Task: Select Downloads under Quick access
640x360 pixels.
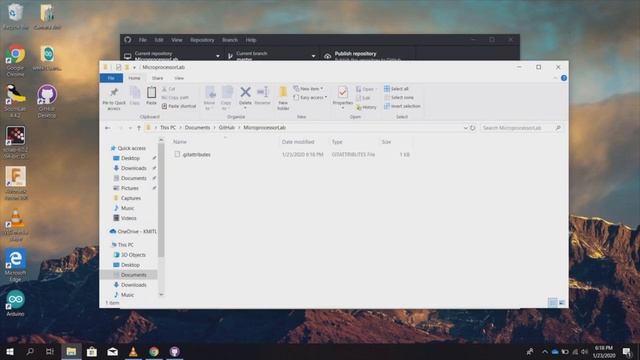Action: [x=133, y=168]
